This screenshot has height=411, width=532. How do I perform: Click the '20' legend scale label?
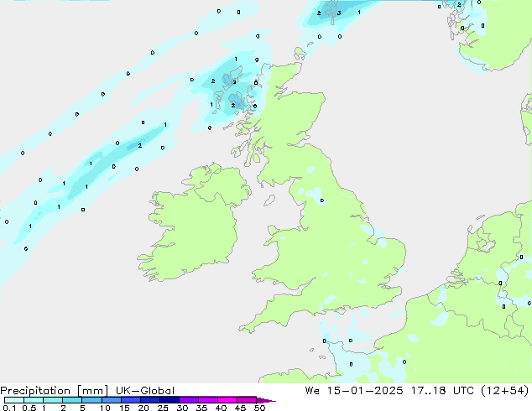(143, 408)
